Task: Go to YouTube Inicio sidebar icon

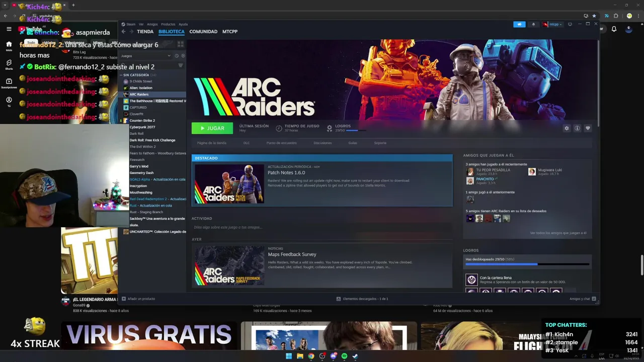Action: pyautogui.click(x=9, y=46)
